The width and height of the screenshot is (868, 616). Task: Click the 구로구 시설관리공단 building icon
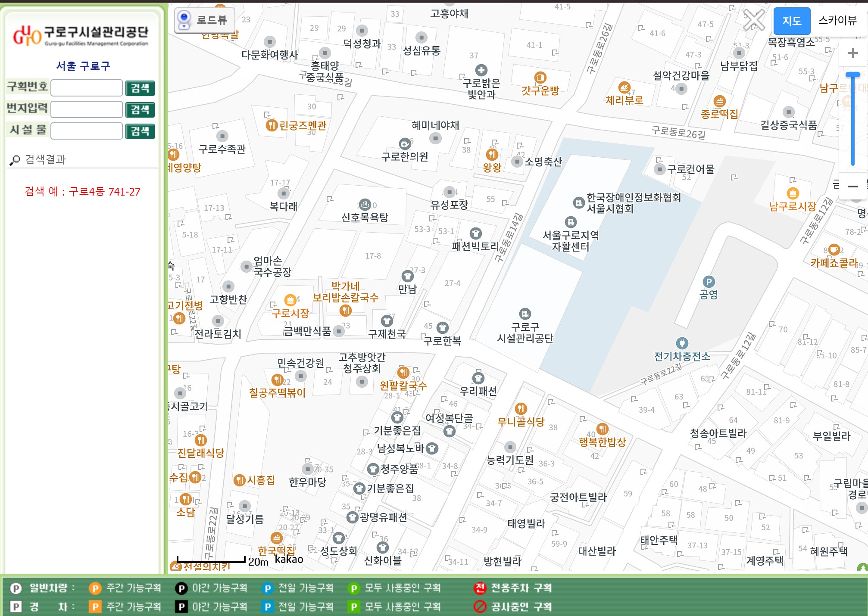click(525, 314)
